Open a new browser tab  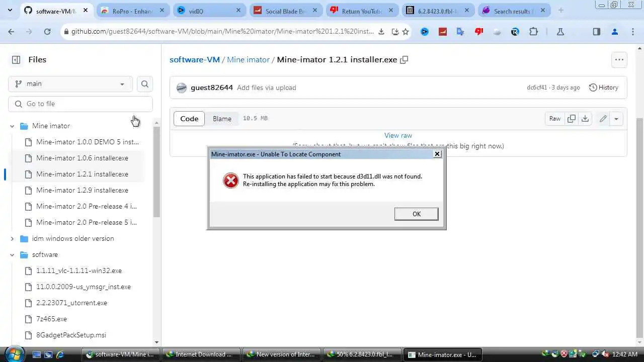point(560,11)
